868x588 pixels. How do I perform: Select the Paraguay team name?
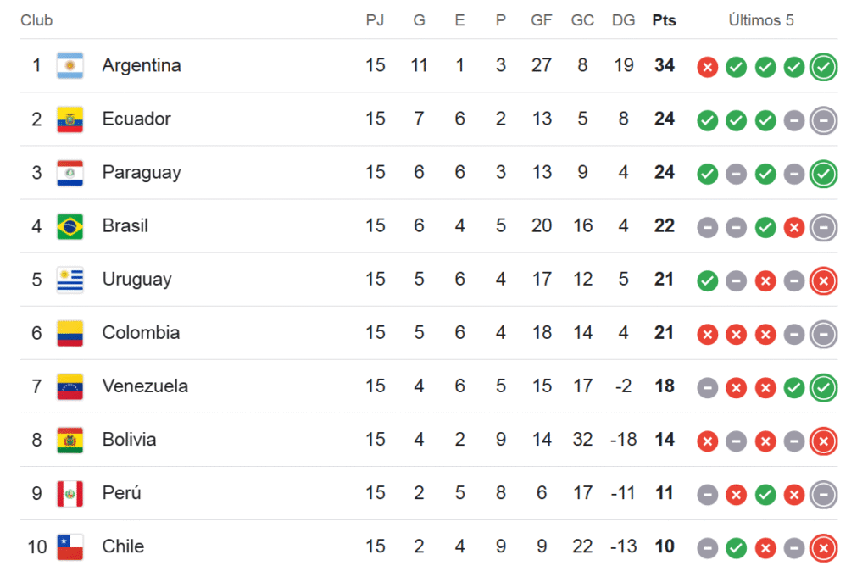142,173
